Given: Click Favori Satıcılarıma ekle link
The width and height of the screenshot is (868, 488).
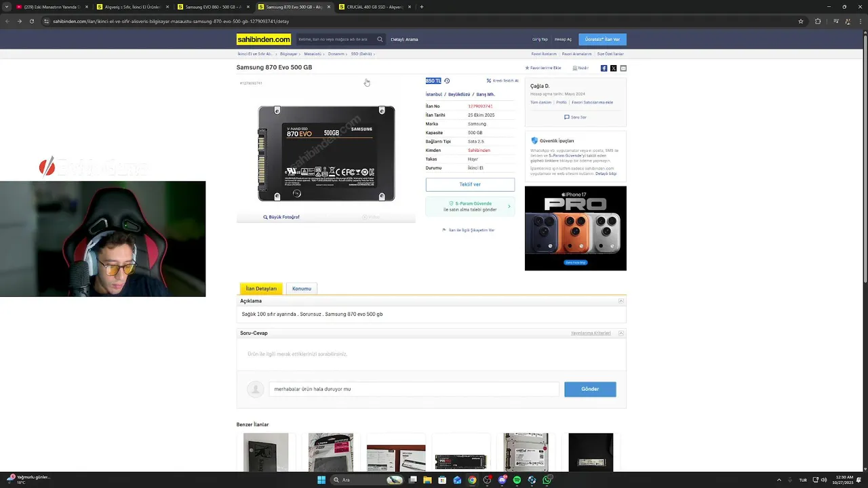Looking at the screenshot, I should pyautogui.click(x=592, y=102).
